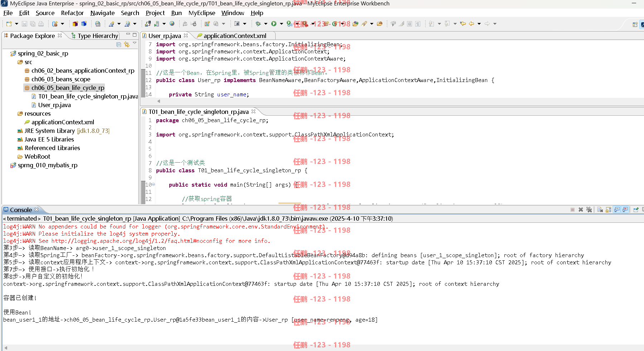Switch to applicationContext.xml editor tab

point(235,36)
